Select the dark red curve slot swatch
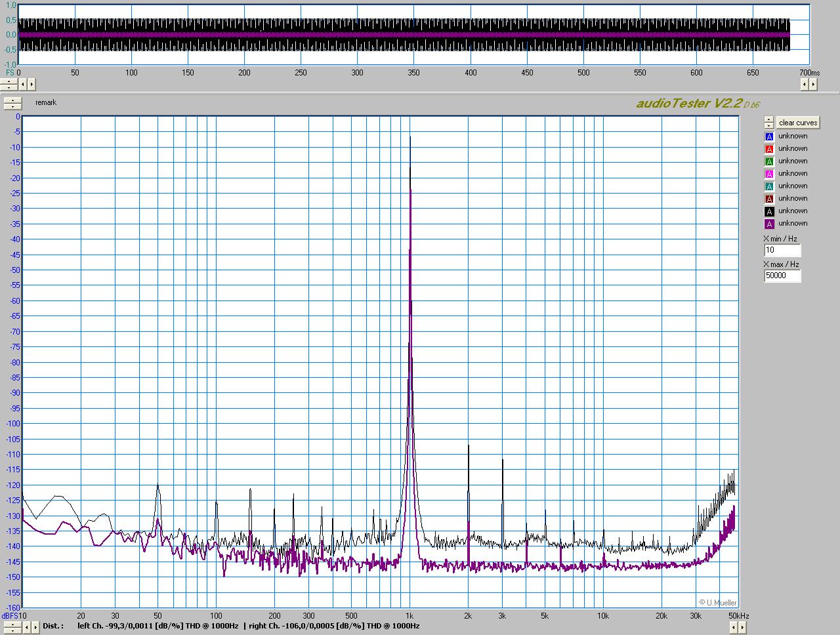The width and height of the screenshot is (840, 635). 769,199
